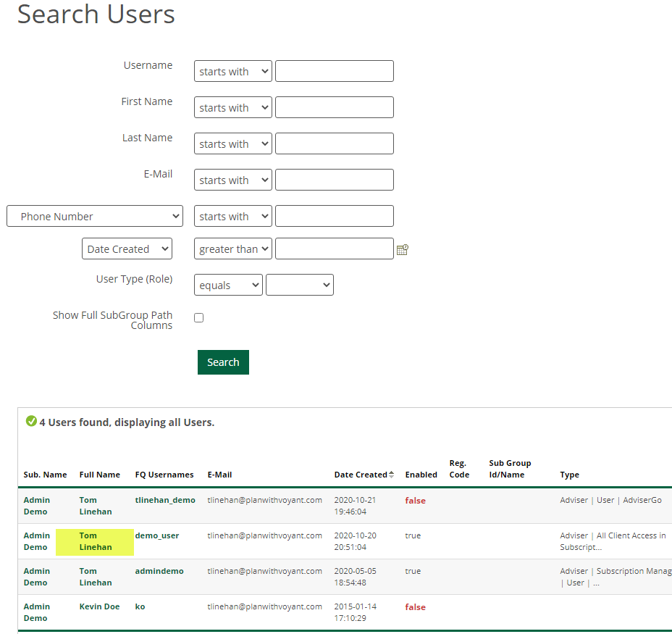Viewport: 672px width, 634px height.
Task: Open the date picker calendar icon
Action: coord(403,250)
